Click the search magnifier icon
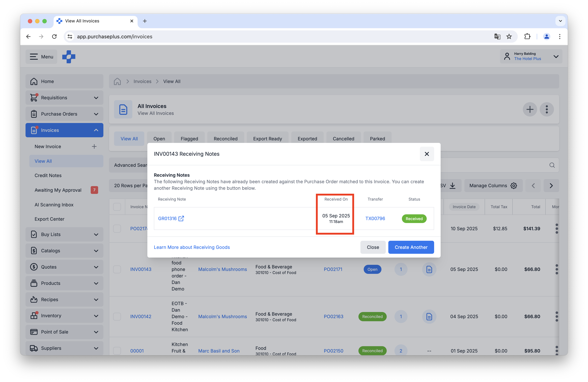Viewport: 588px width, 382px height. [x=552, y=165]
